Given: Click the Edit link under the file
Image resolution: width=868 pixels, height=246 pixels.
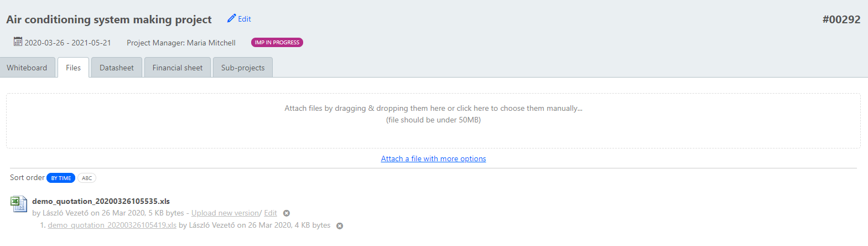Looking at the screenshot, I should point(271,213).
